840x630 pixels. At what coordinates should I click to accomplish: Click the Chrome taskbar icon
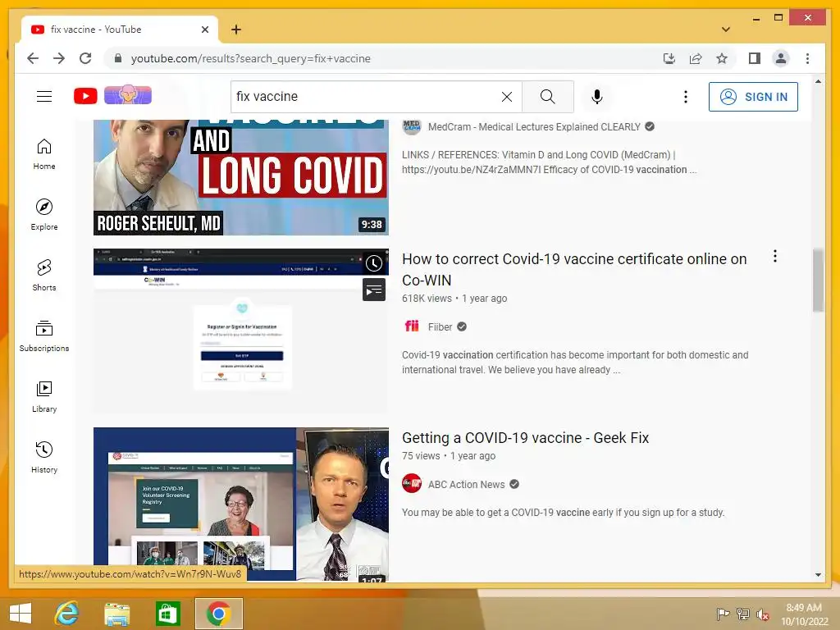tap(218, 614)
